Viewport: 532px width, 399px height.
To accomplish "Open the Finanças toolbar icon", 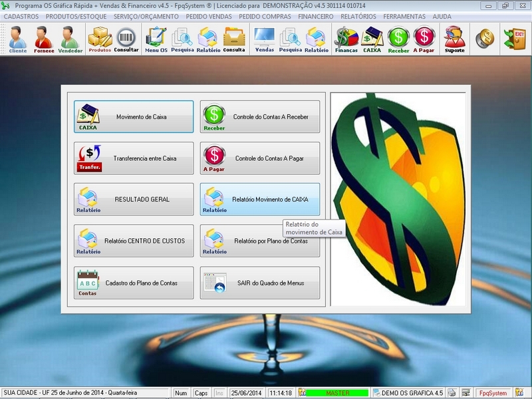I will [346, 39].
